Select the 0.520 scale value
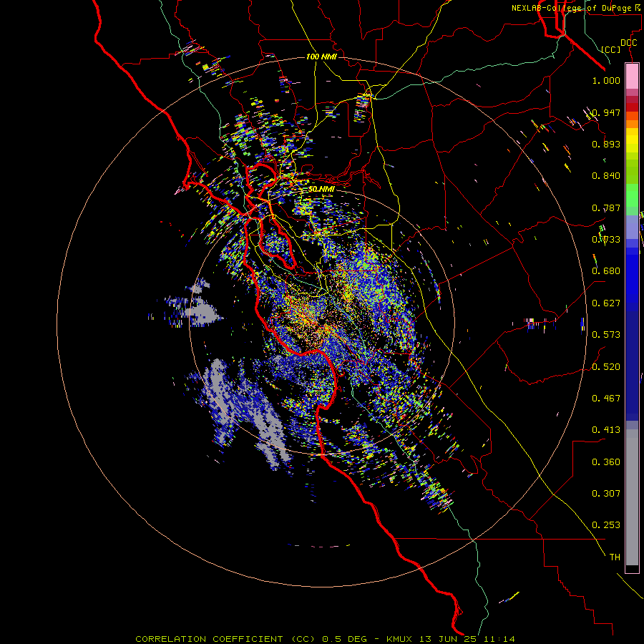 point(606,367)
